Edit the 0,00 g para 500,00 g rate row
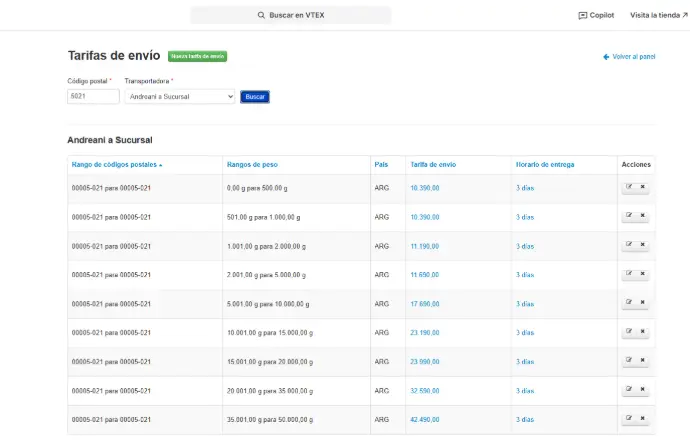 [629, 187]
